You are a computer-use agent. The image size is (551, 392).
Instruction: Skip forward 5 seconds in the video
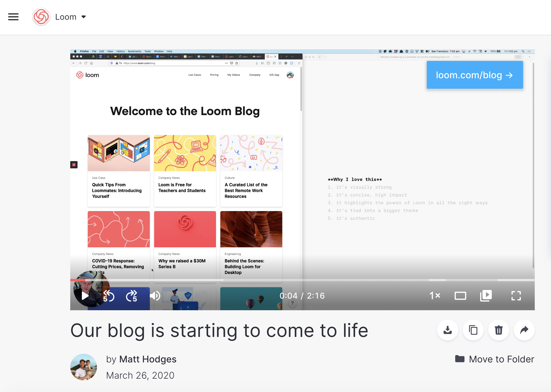[x=132, y=296]
